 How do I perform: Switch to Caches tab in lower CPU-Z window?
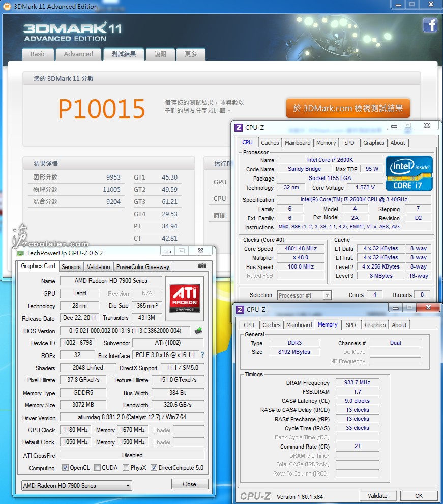(271, 325)
